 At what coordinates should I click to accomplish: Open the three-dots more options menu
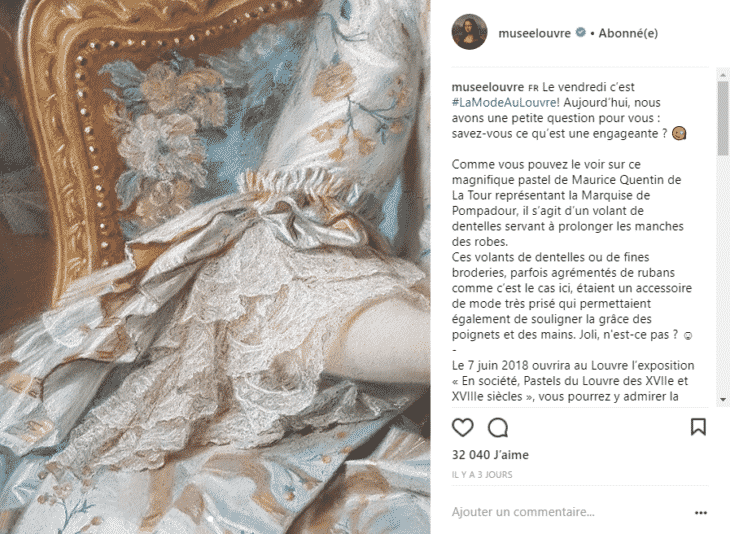pyautogui.click(x=701, y=513)
